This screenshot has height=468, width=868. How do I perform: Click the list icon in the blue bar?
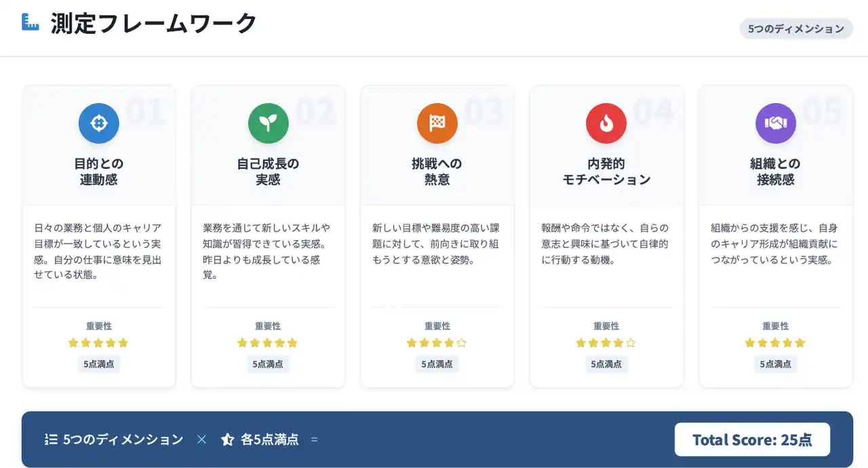tap(51, 440)
